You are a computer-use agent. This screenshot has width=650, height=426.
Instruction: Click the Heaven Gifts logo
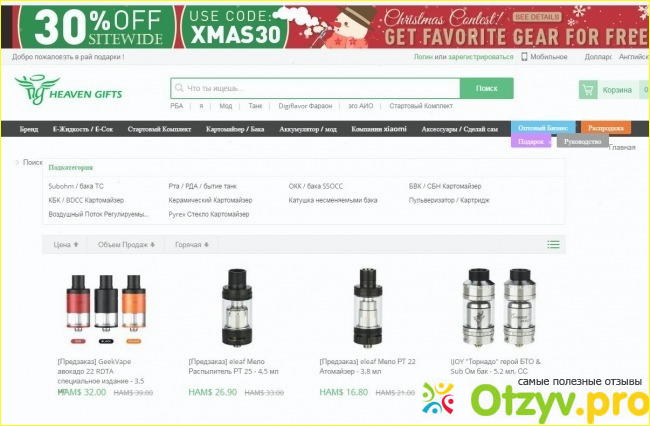68,90
